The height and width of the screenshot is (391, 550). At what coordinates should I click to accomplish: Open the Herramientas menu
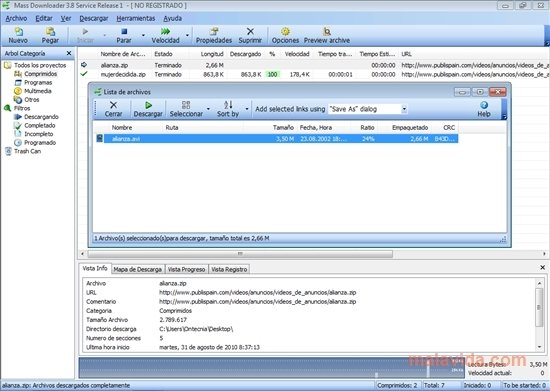click(x=136, y=18)
